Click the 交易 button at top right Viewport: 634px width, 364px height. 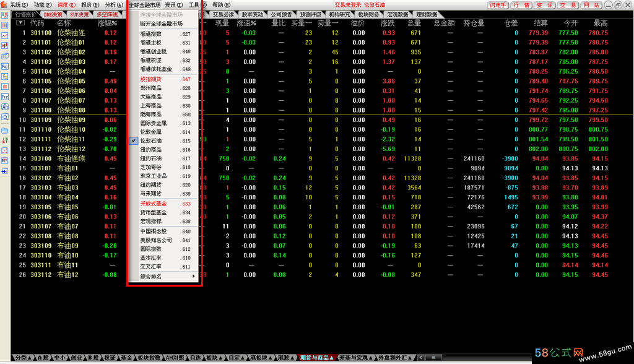tap(568, 5)
